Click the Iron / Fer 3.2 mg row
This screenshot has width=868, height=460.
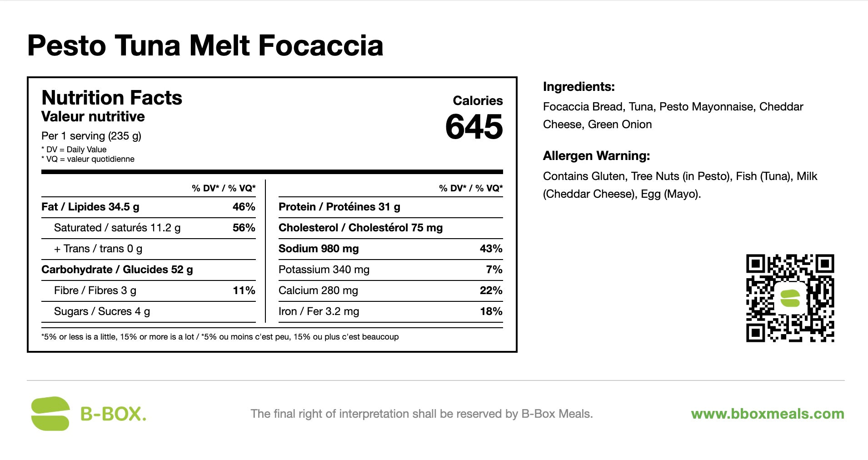coord(390,311)
